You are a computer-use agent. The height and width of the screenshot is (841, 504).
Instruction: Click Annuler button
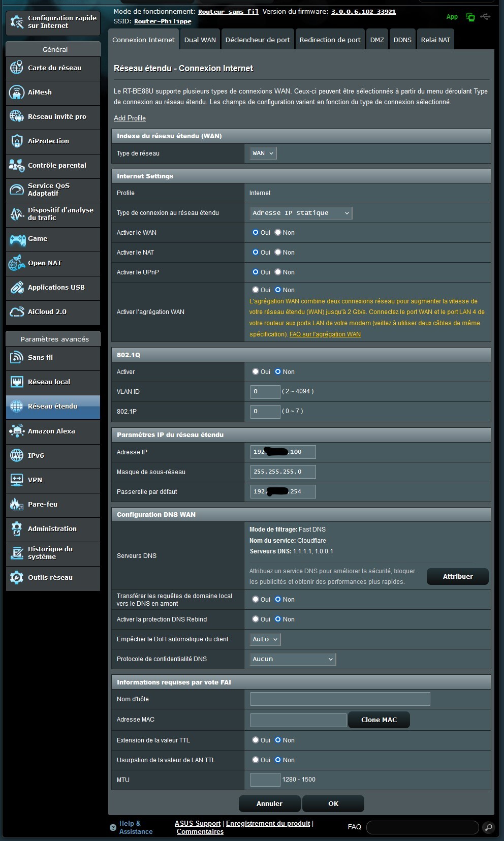[269, 803]
